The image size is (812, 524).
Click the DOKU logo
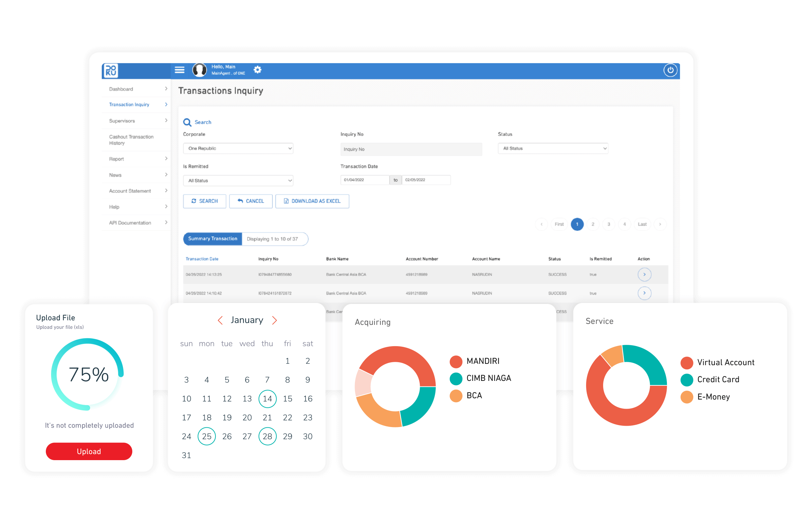pos(110,71)
